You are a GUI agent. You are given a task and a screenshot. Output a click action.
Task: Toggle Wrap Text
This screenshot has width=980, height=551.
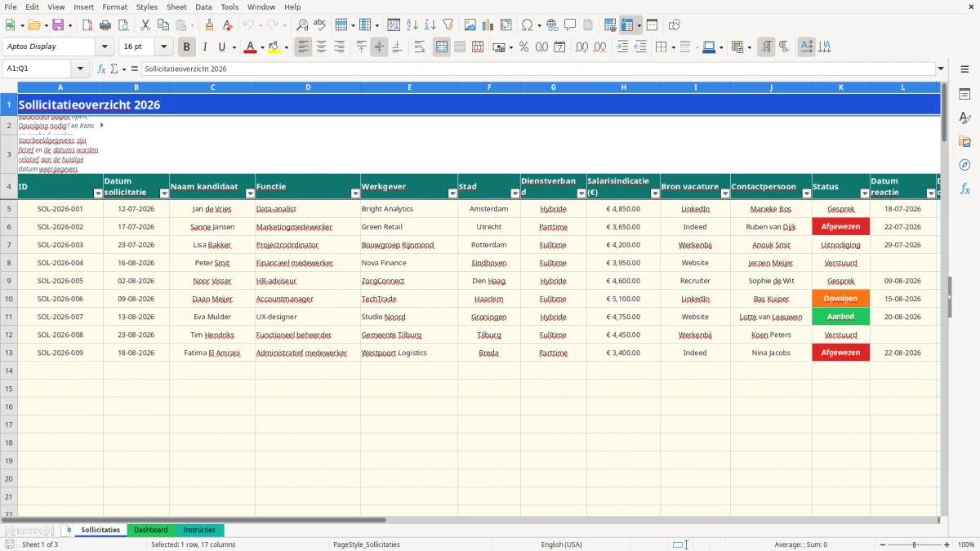click(420, 47)
